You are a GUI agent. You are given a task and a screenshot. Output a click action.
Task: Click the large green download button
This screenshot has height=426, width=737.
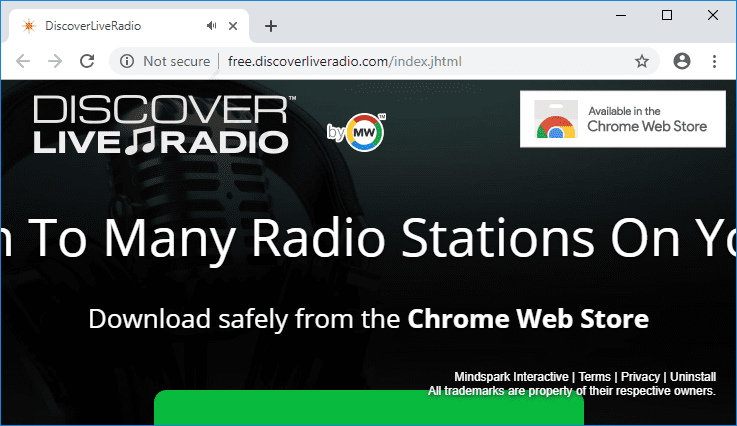[x=368, y=409]
